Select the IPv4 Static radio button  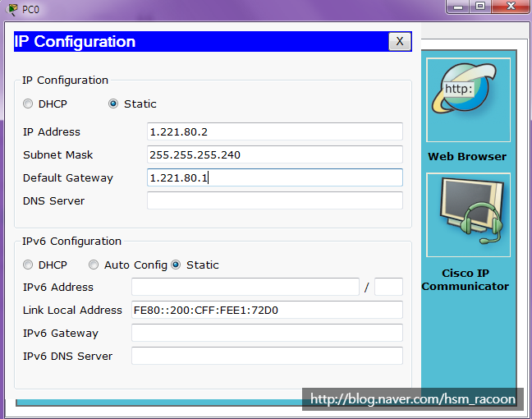point(113,104)
